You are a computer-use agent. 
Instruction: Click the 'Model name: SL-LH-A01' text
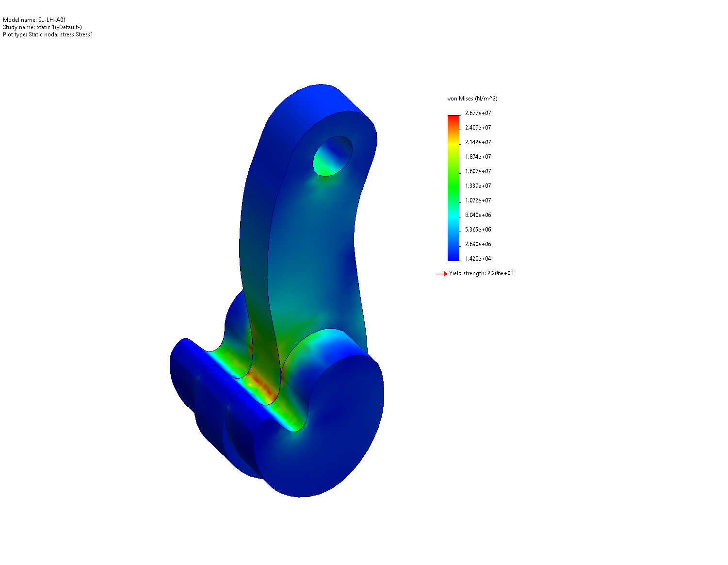[34, 20]
